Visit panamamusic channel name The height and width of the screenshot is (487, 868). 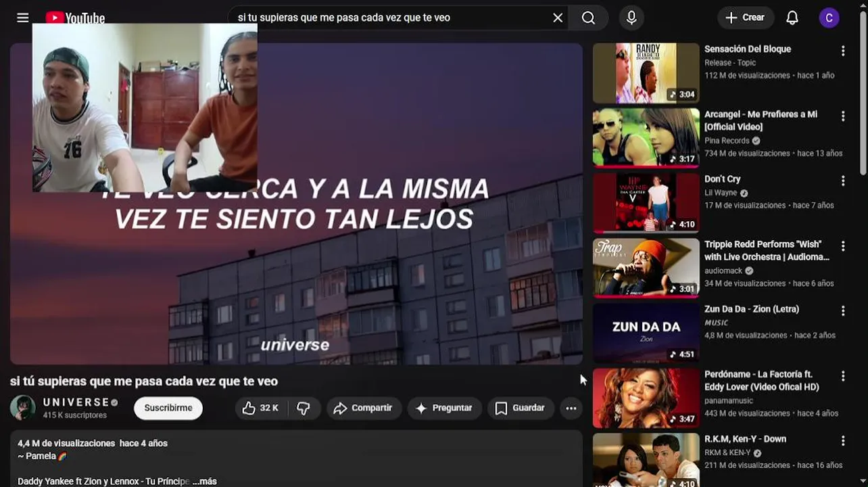click(x=729, y=400)
